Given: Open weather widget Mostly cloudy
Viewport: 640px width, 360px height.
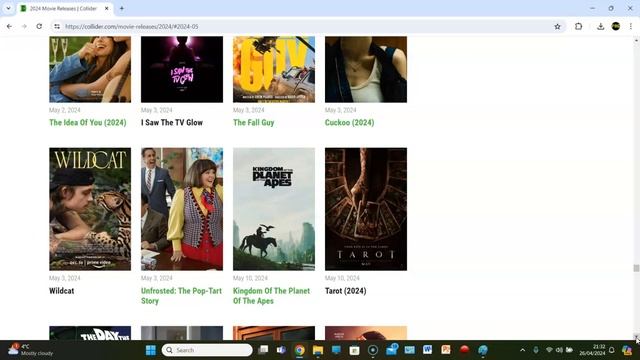Looking at the screenshot, I should (x=31, y=350).
